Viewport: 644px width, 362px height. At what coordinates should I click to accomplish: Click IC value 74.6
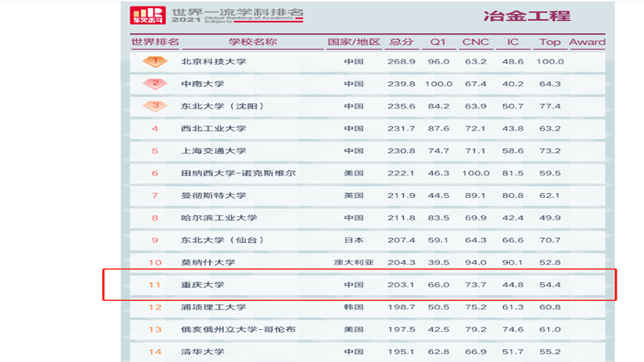coord(513,330)
